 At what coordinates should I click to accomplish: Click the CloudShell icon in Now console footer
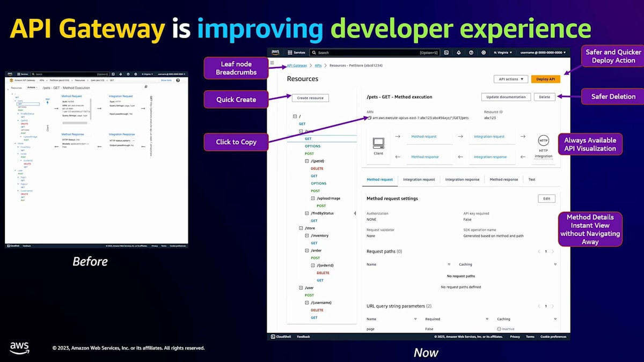(273, 337)
